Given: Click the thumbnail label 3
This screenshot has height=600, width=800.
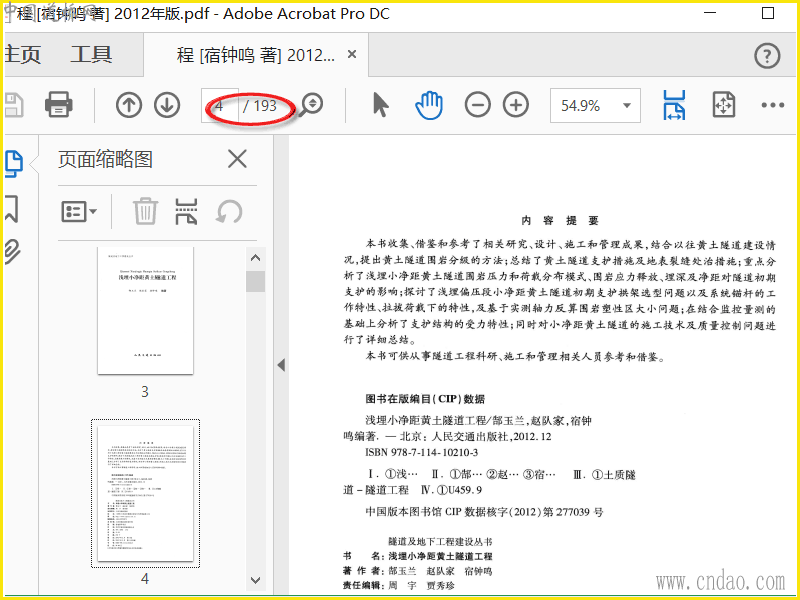Looking at the screenshot, I should point(145,392).
